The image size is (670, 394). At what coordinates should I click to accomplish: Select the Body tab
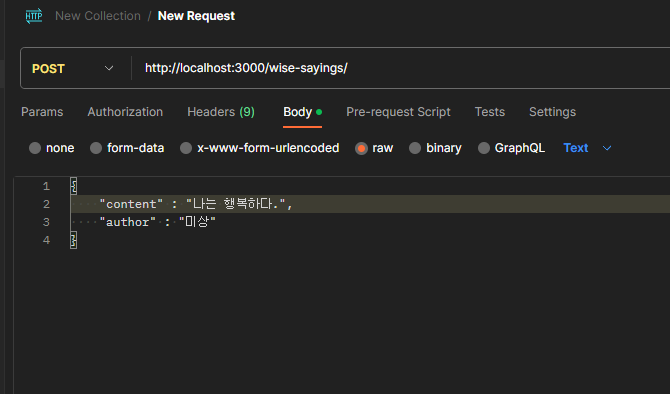(x=302, y=112)
